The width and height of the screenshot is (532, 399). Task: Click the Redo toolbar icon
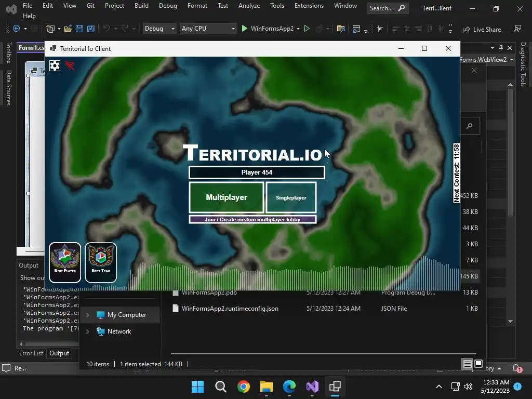[x=125, y=29]
